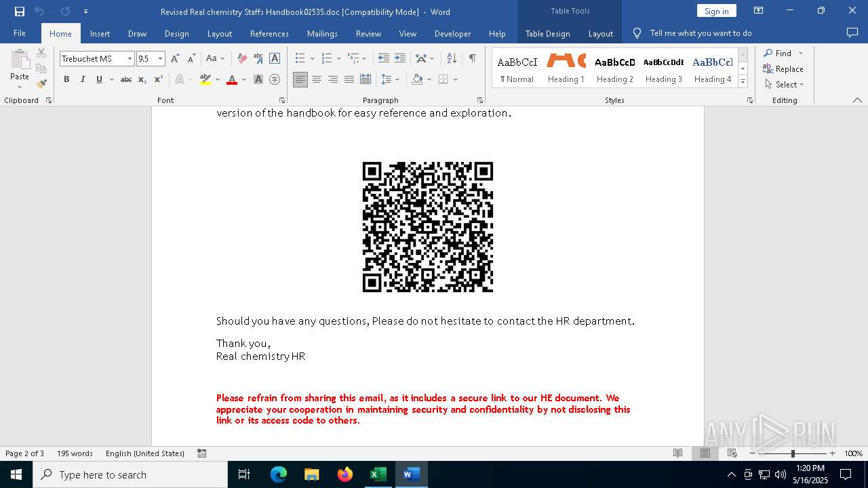Open File Explorer from the taskbar
Image resolution: width=868 pixels, height=488 pixels.
311,474
